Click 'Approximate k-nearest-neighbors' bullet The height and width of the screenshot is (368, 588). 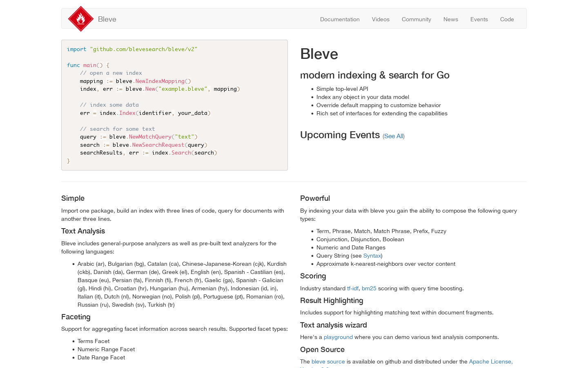pos(386,264)
